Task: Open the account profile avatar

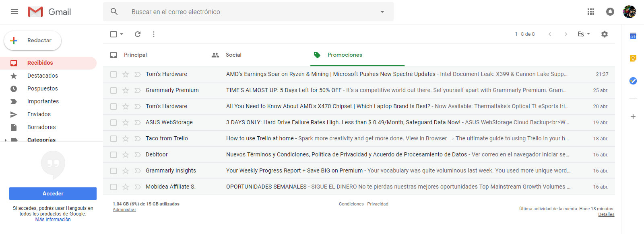Action: tap(630, 12)
